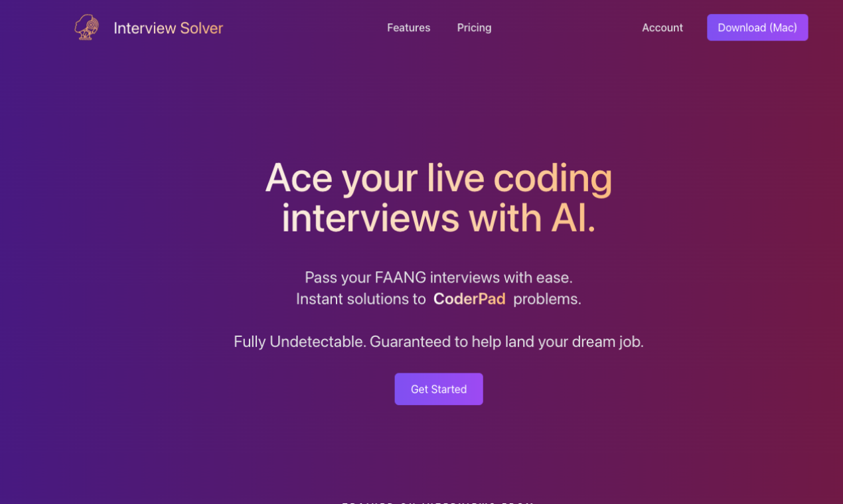Click the gradient "live coding" headline words
The height and width of the screenshot is (504, 843).
click(519, 178)
